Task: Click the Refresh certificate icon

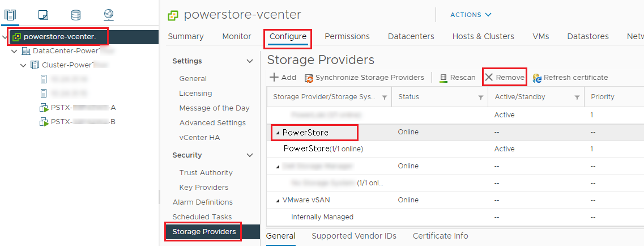Action: 537,78
